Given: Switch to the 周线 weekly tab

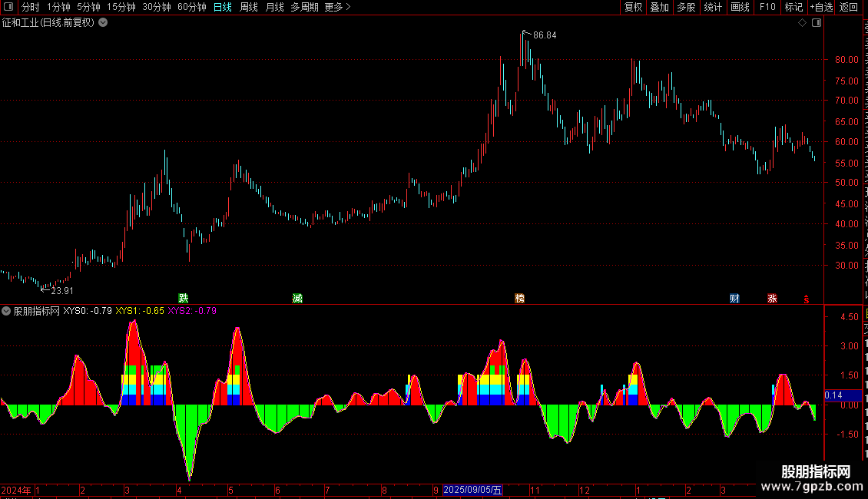Looking at the screenshot, I should (249, 7).
